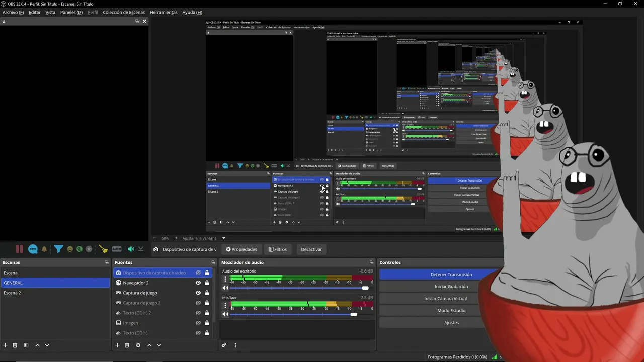Click the blue funnel filter icon
Image resolution: width=644 pixels, height=362 pixels.
coord(58,249)
